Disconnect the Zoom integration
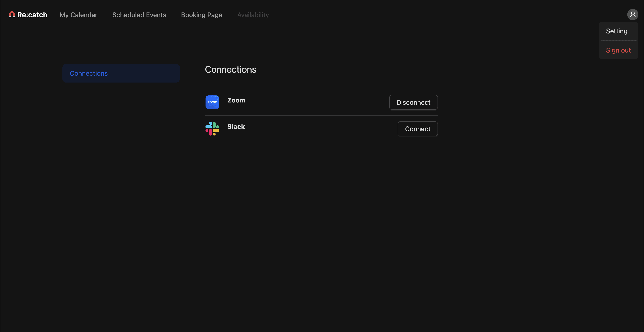644x332 pixels. coord(413,102)
